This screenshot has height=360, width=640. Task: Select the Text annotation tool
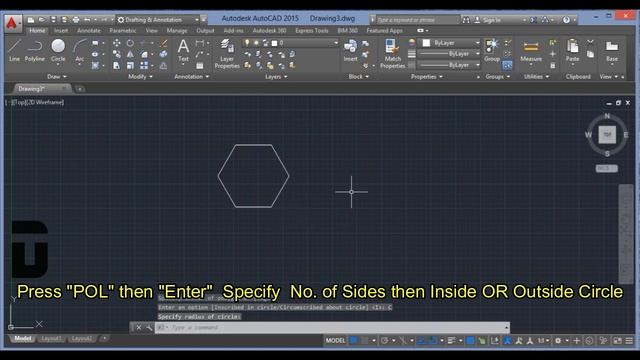183,50
